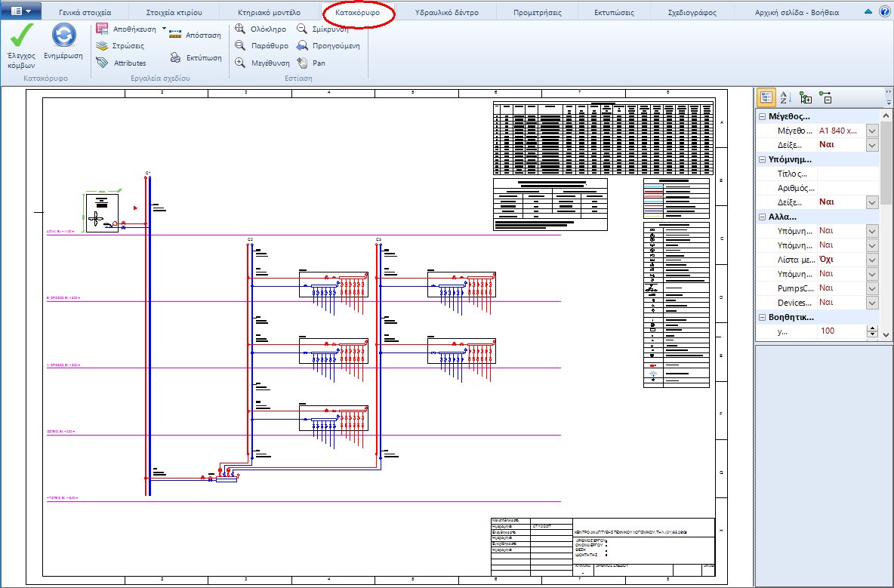Image resolution: width=894 pixels, height=588 pixels.
Task: Select the Μεγέθυνση zoom-in tool
Action: (x=242, y=61)
